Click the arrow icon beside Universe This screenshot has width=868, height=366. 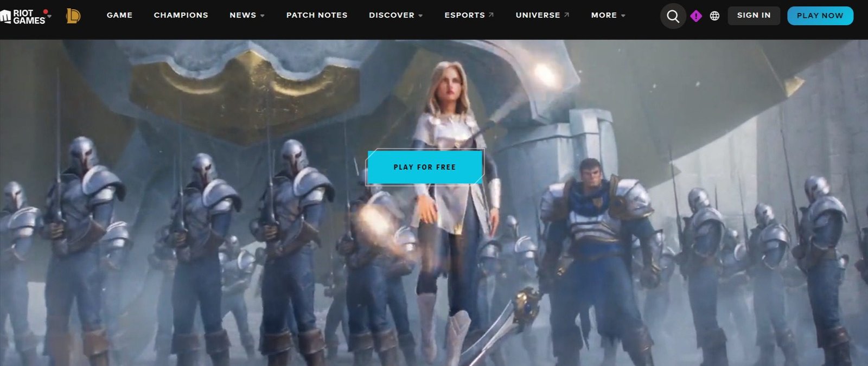pos(566,15)
